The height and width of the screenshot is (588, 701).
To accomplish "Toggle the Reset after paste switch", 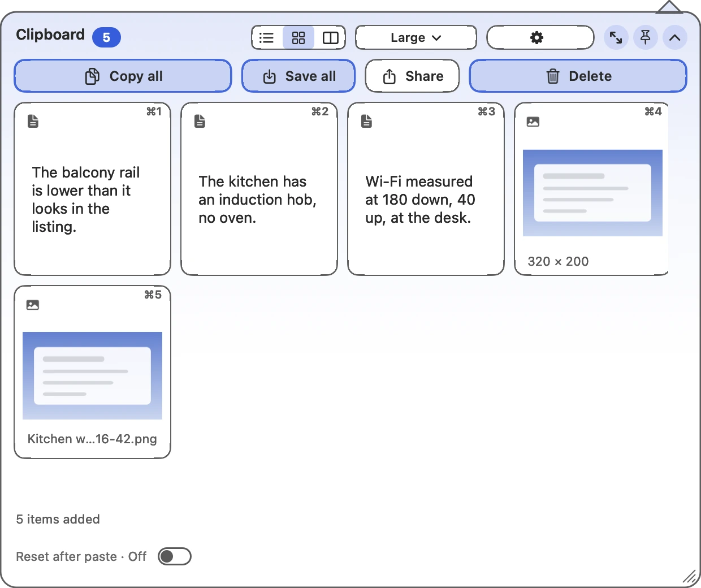I will click(175, 556).
